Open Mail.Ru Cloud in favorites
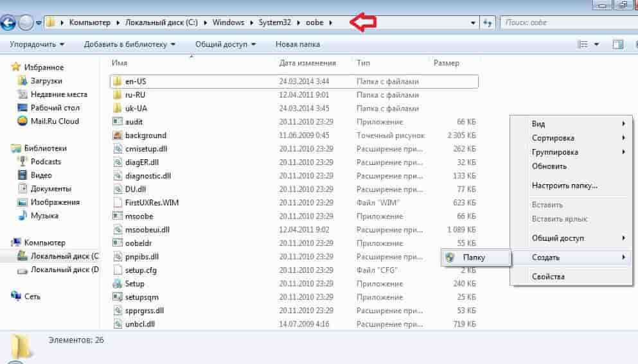Image resolution: width=638 pixels, height=364 pixels. click(x=55, y=121)
